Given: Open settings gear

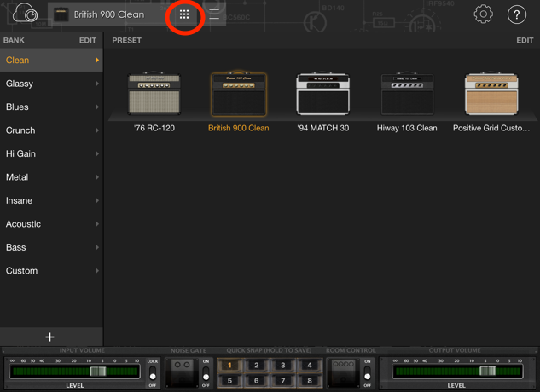Looking at the screenshot, I should click(x=483, y=14).
